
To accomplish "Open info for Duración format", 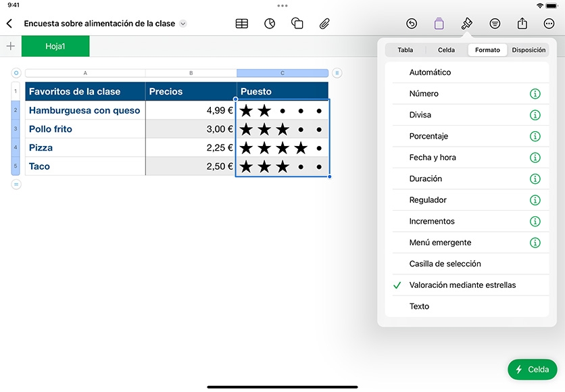I will pos(535,179).
